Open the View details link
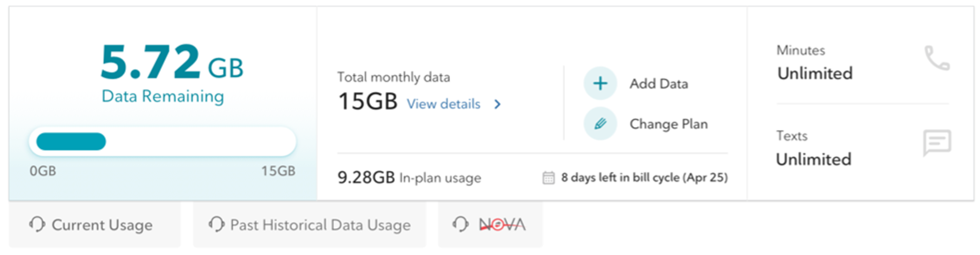The height and width of the screenshot is (255, 980). click(443, 104)
